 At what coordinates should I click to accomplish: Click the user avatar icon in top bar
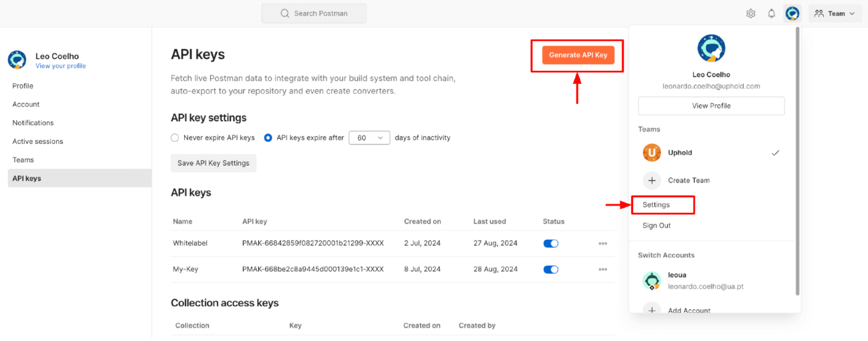pyautogui.click(x=792, y=13)
